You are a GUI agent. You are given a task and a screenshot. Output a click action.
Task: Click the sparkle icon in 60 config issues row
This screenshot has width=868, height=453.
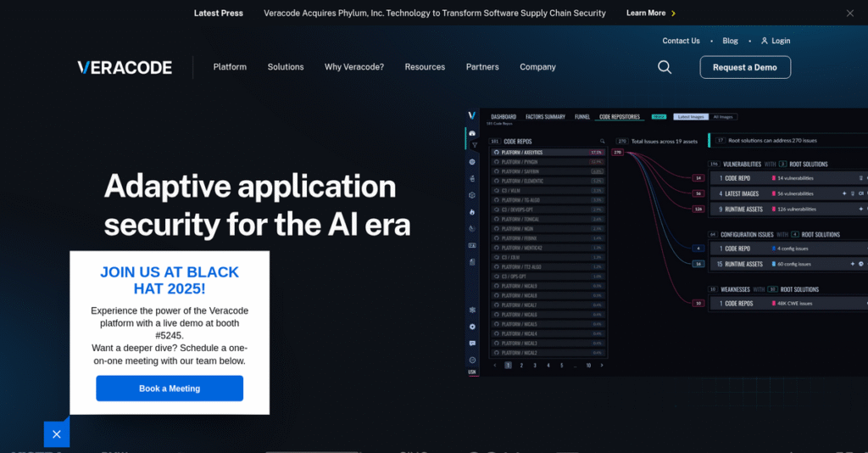point(853,264)
